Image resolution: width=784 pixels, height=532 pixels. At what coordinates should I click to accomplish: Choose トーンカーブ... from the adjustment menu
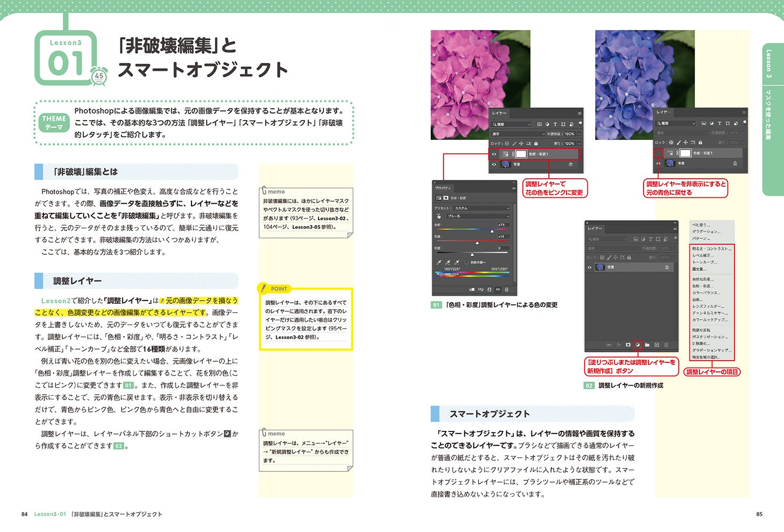704,262
